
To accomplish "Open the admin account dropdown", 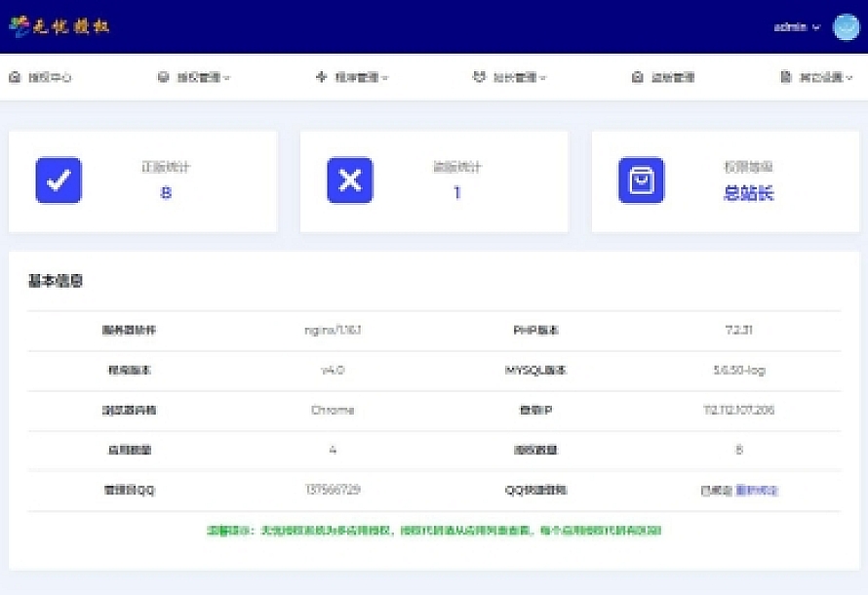I will (796, 27).
